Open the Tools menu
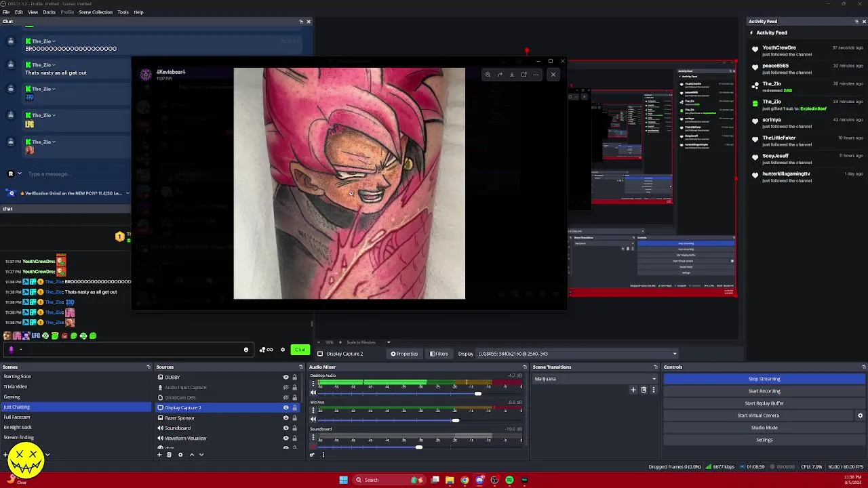This screenshot has width=868, height=488. 123,12
